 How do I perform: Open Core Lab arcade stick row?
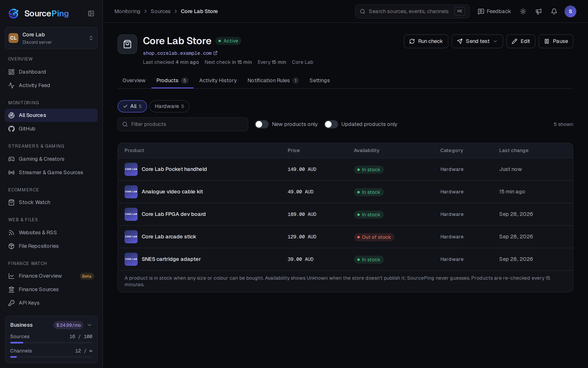pyautogui.click(x=345, y=237)
